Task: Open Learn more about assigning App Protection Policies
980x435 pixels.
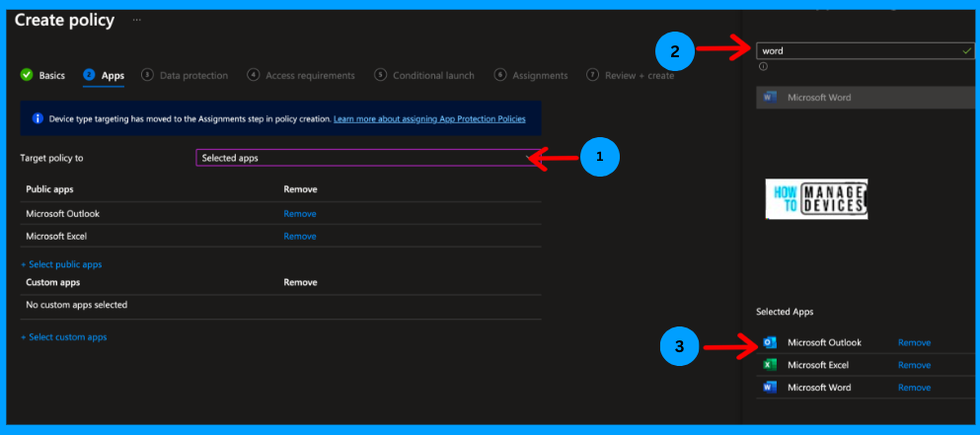Action: pyautogui.click(x=429, y=118)
